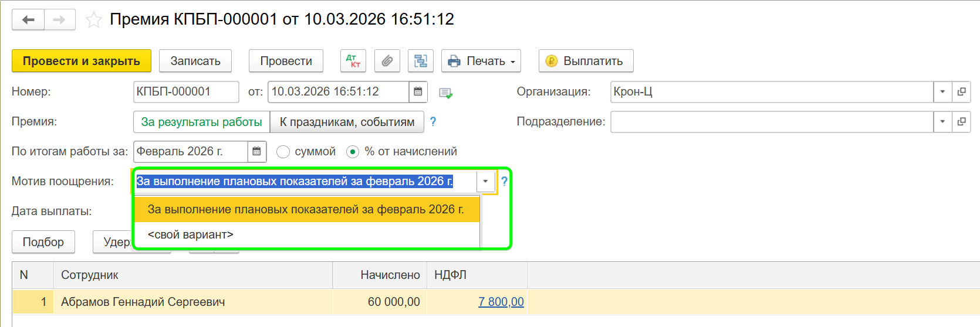980x327 pixels.
Task: Add document to favorites with star icon
Action: pyautogui.click(x=94, y=20)
